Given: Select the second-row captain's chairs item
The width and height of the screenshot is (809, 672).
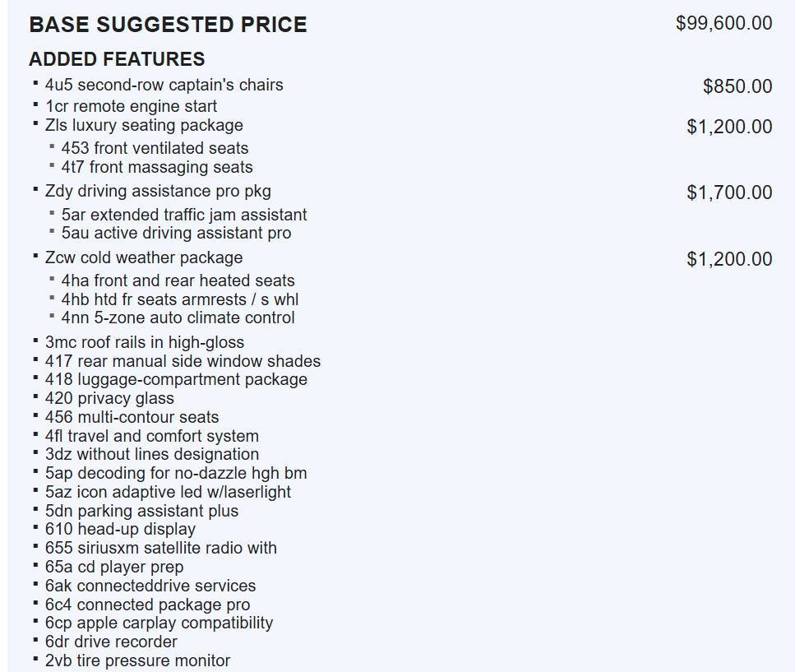Looking at the screenshot, I should pyautogui.click(x=164, y=85).
